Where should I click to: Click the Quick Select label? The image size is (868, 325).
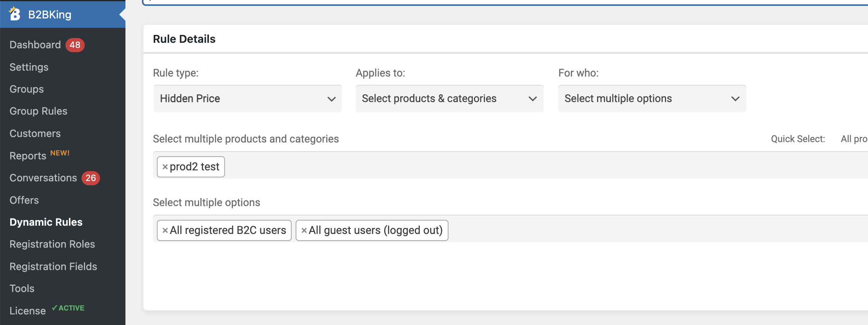798,139
